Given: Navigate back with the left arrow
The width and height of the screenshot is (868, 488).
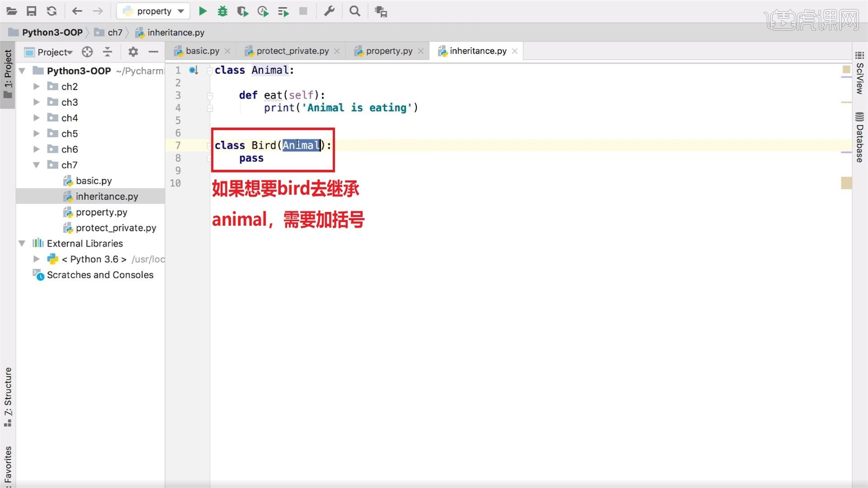Looking at the screenshot, I should point(77,11).
